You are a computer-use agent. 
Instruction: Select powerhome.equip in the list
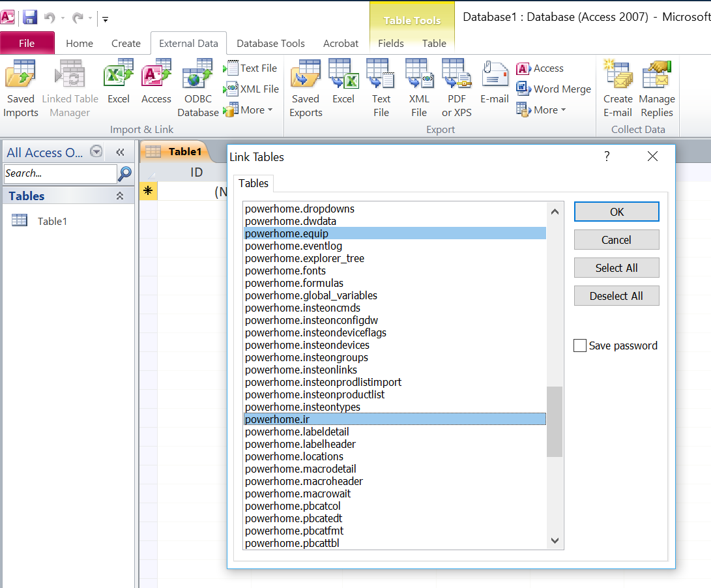(x=394, y=233)
